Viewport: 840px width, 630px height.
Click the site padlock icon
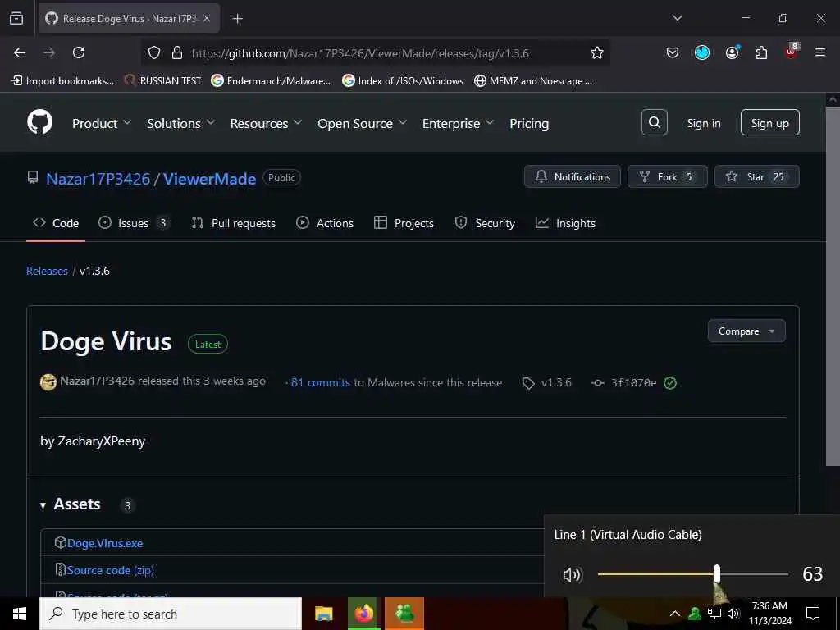tap(177, 53)
